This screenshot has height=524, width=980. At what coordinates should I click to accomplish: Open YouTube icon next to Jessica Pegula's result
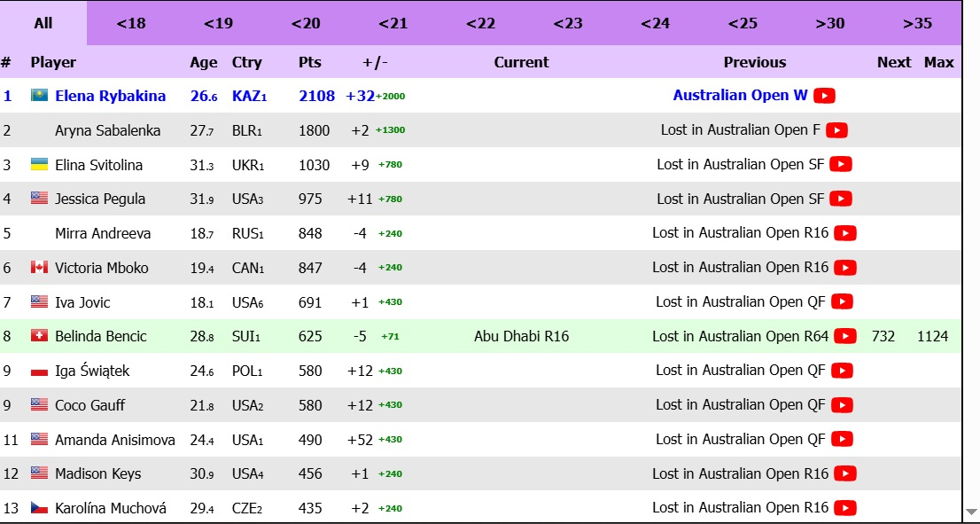pos(841,199)
